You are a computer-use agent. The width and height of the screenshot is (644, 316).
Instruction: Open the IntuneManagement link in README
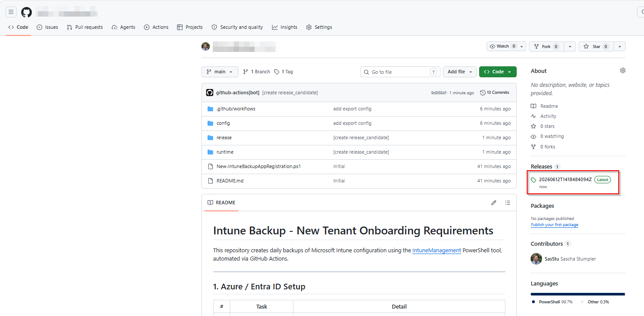coord(436,251)
